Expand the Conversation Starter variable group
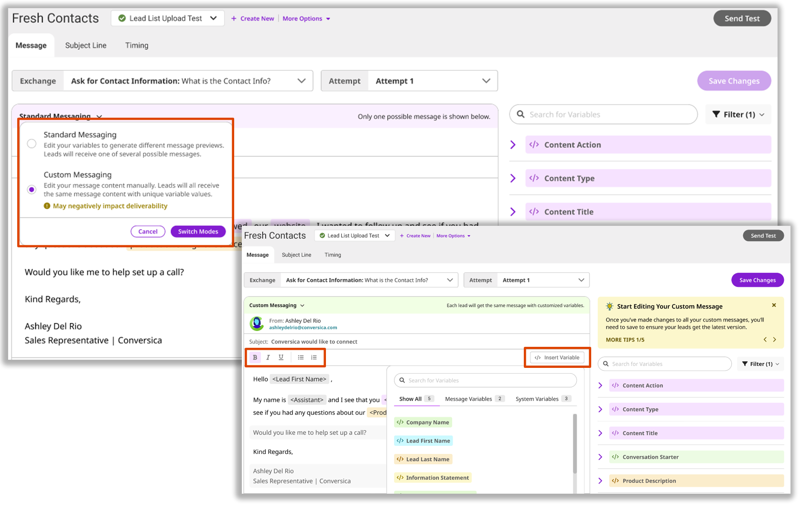Viewport: 812px width, 509px height. pos(600,457)
